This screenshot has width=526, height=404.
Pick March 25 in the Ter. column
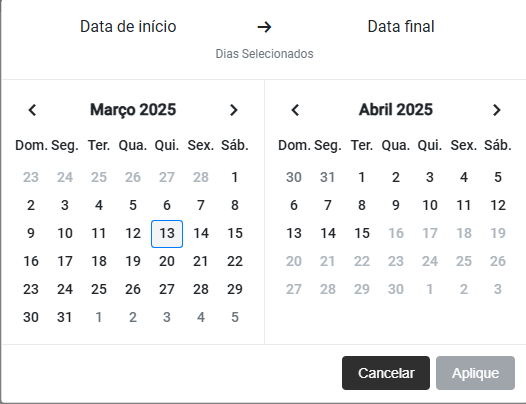(99, 289)
